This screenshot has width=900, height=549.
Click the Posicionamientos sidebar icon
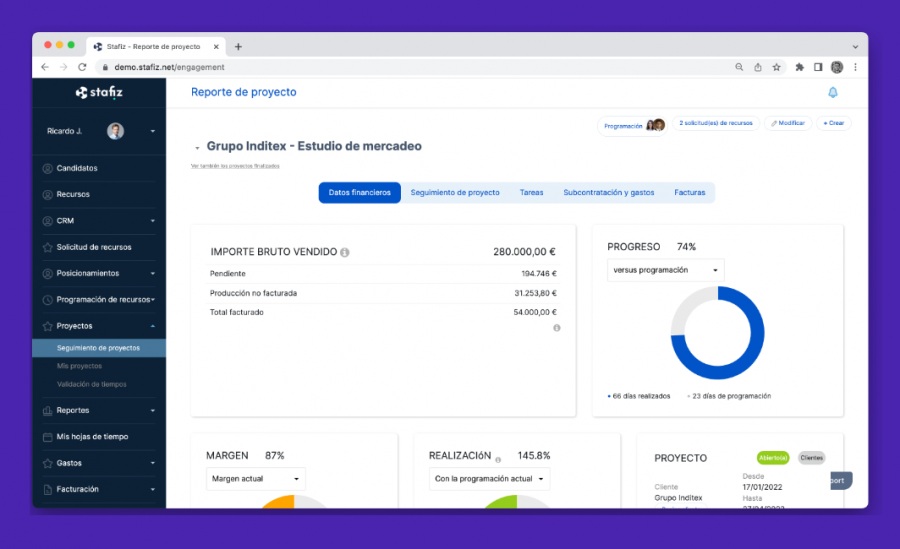48,273
